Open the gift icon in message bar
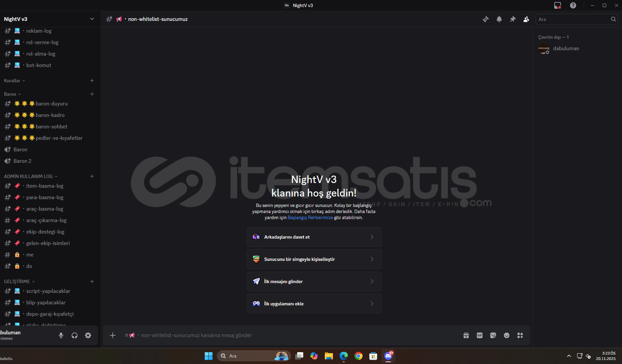The width and height of the screenshot is (622, 364). (466, 335)
